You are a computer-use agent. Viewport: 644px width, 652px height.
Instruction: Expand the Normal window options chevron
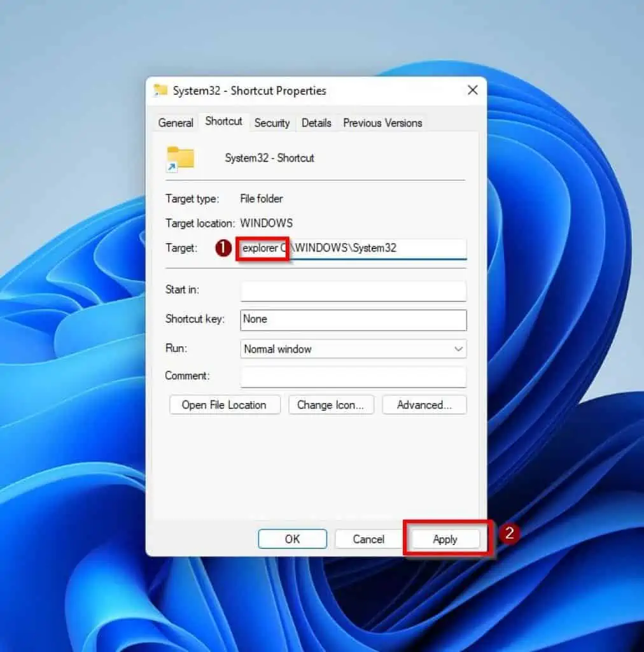tap(457, 349)
